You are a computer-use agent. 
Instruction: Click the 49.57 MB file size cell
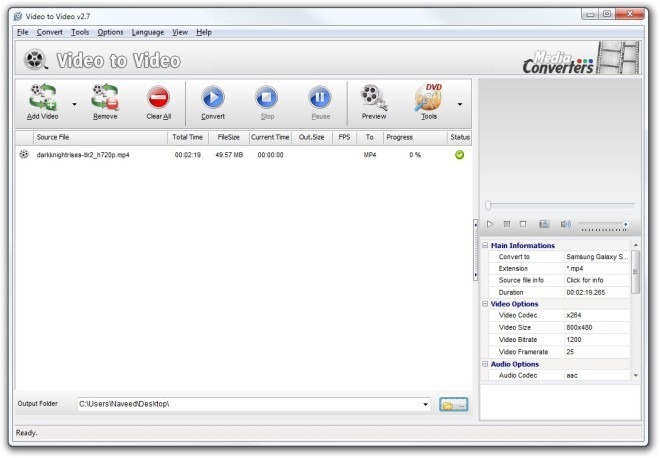(229, 155)
